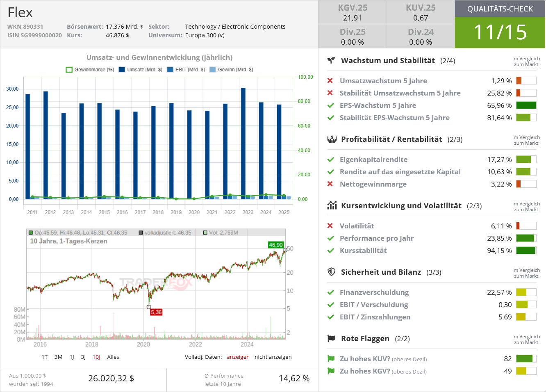Select the 1T chart timeframe

pos(45,357)
